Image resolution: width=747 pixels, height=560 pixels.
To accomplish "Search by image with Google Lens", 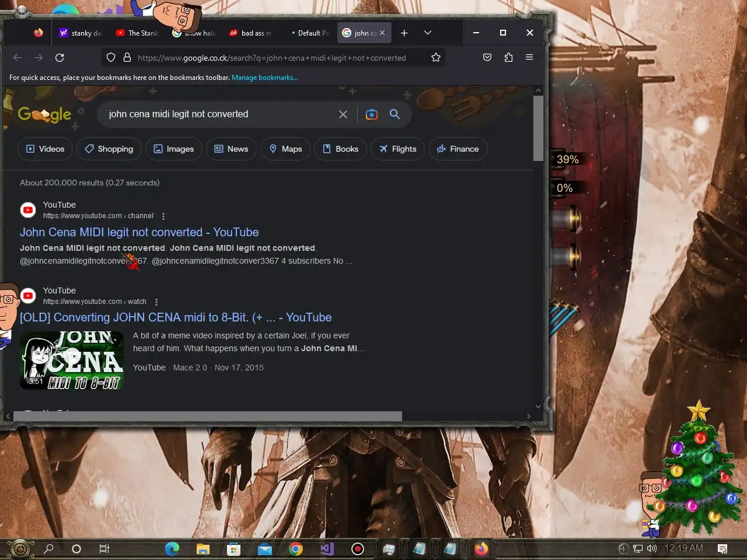I will 372,114.
